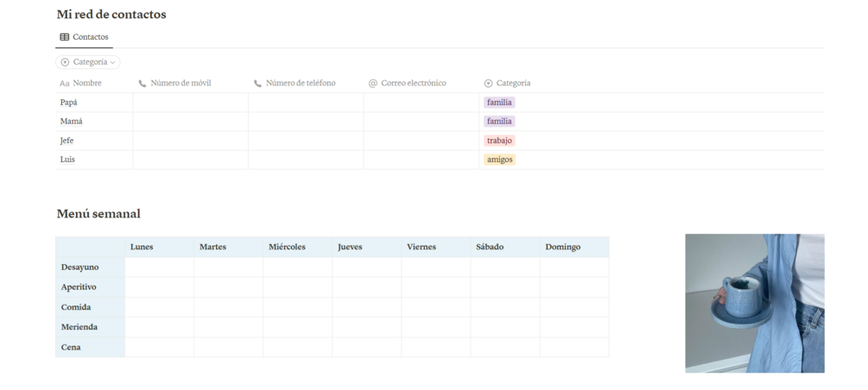Viewport: 868px width, 390px height.
Task: Click the Cena cell under Domingo
Action: 573,347
